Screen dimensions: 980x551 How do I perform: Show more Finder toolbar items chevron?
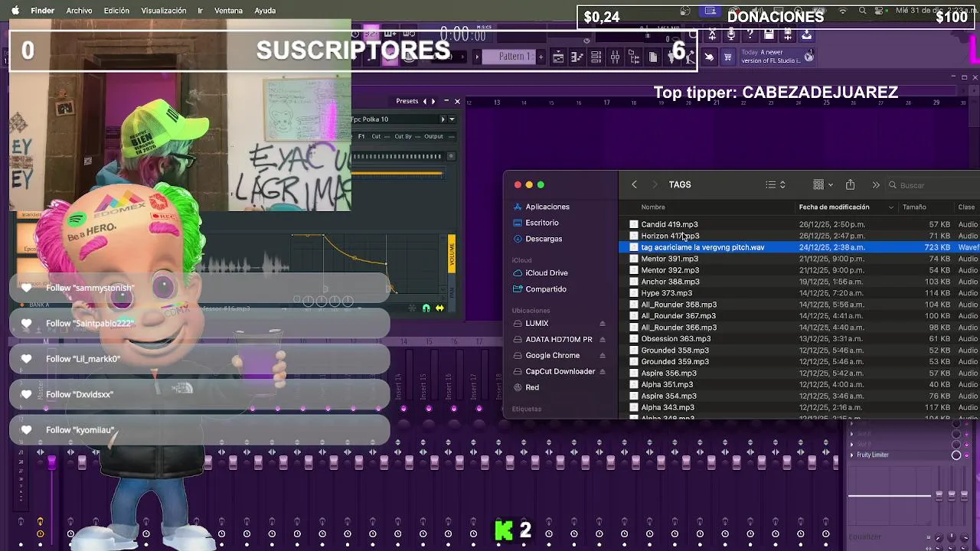pyautogui.click(x=876, y=184)
